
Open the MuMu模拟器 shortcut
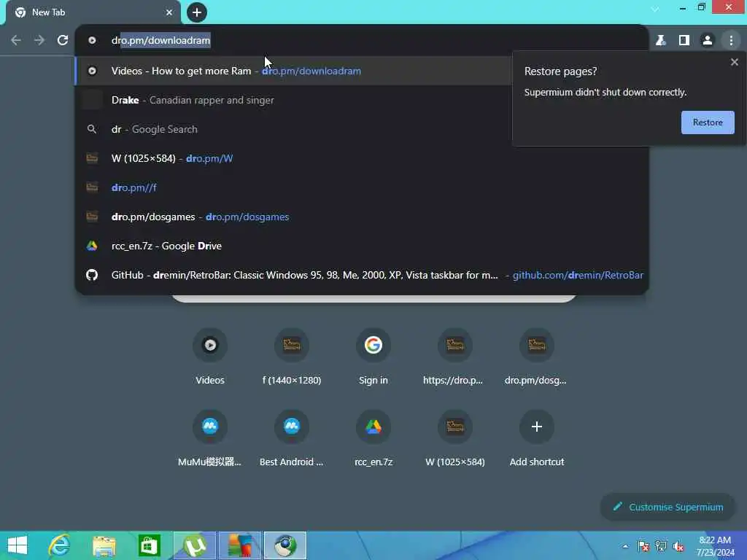(210, 438)
